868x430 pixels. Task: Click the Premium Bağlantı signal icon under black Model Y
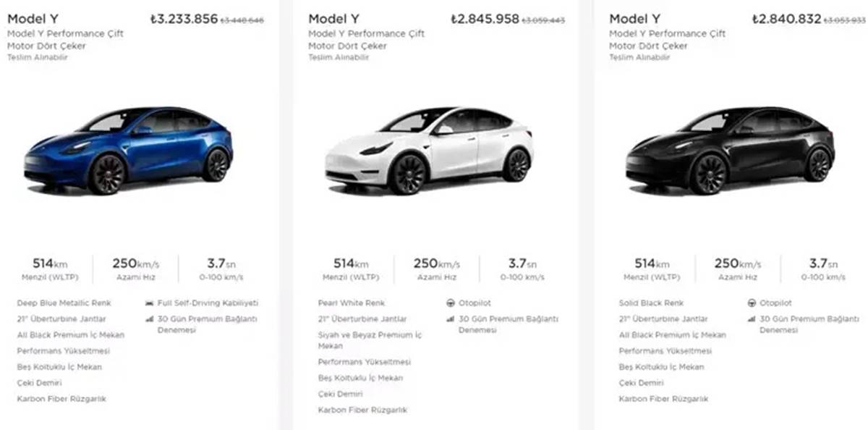[753, 319]
